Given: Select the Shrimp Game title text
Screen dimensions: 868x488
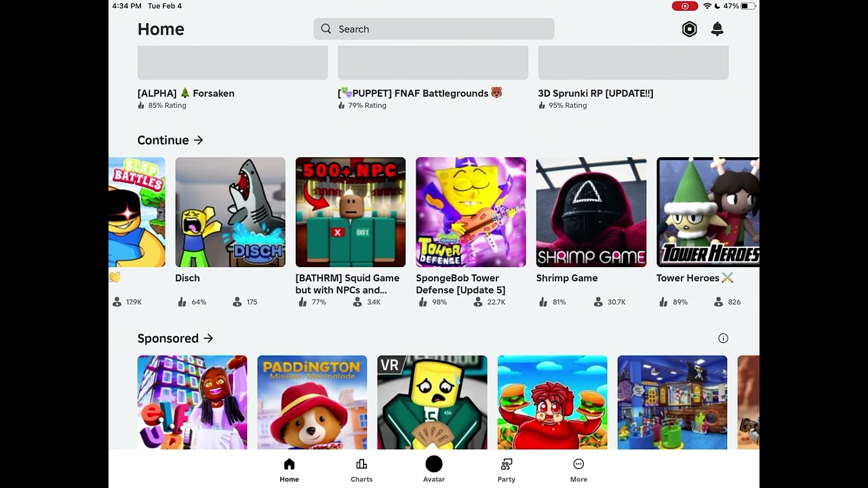Looking at the screenshot, I should point(567,278).
